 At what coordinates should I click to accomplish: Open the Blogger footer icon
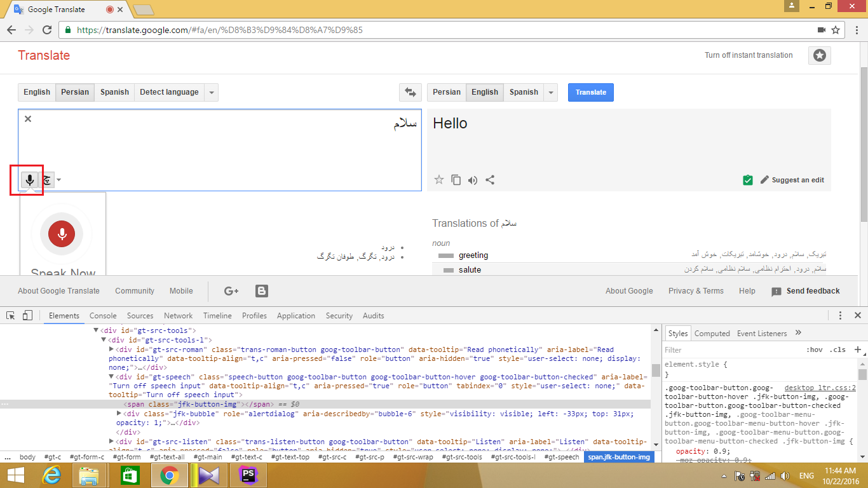[x=262, y=291]
